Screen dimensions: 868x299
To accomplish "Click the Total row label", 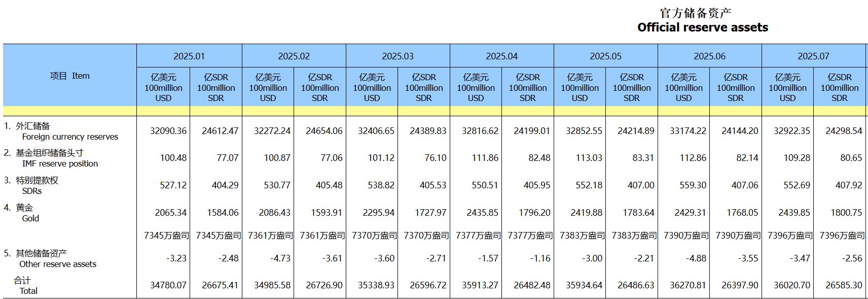I will click(x=28, y=291).
